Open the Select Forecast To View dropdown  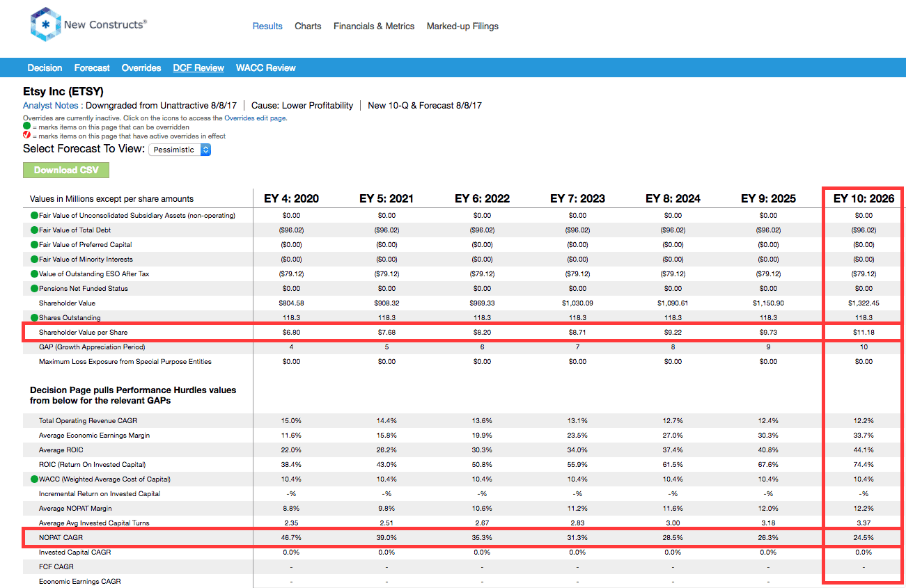[x=180, y=150]
